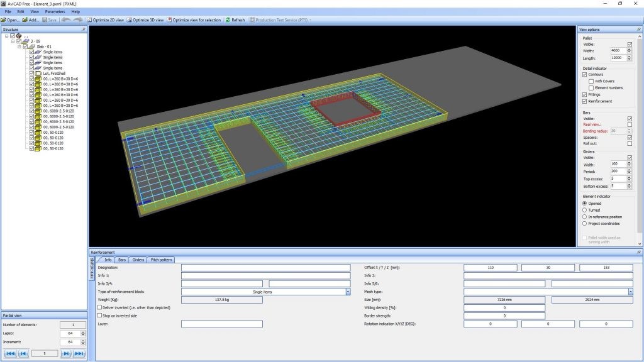The image size is (644, 362).
Task: Go to the first partial view element
Action: click(9, 354)
